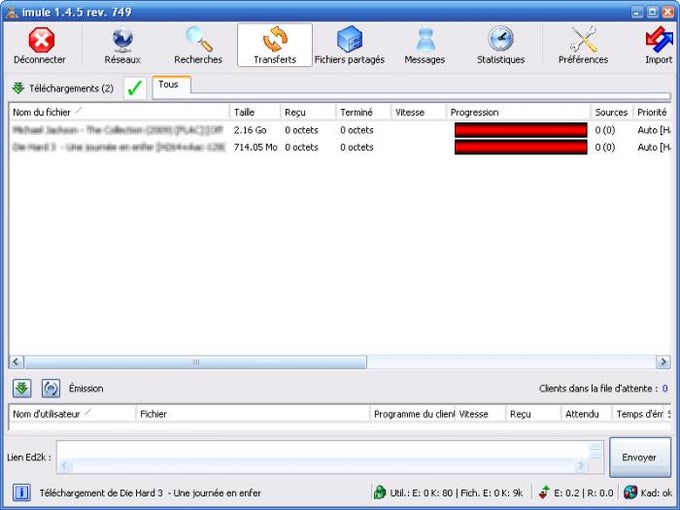The width and height of the screenshot is (680, 510).
Task: Sort by Fichier column header
Action: pos(252,414)
